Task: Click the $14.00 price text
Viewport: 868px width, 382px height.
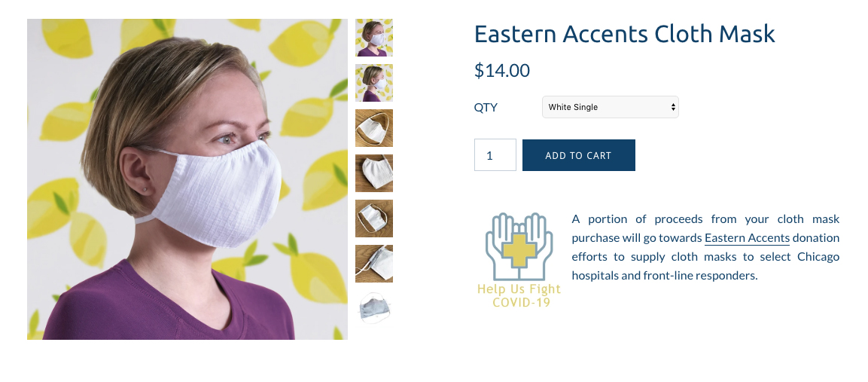Action: tap(502, 70)
